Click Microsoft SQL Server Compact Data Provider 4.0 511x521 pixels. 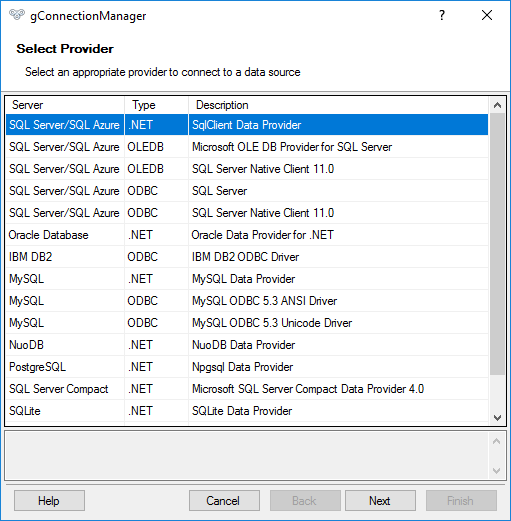(x=308, y=389)
